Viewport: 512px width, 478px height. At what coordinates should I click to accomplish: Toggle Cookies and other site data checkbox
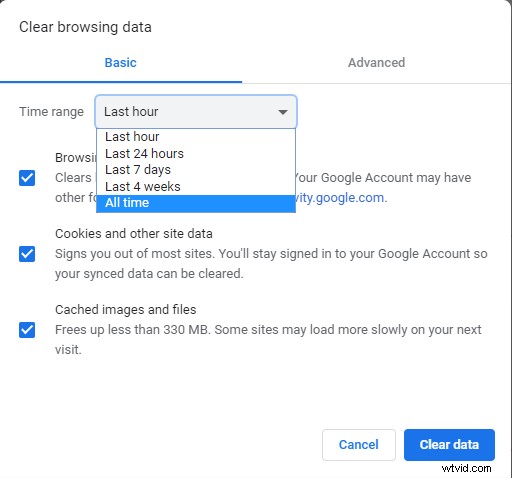pyautogui.click(x=27, y=254)
